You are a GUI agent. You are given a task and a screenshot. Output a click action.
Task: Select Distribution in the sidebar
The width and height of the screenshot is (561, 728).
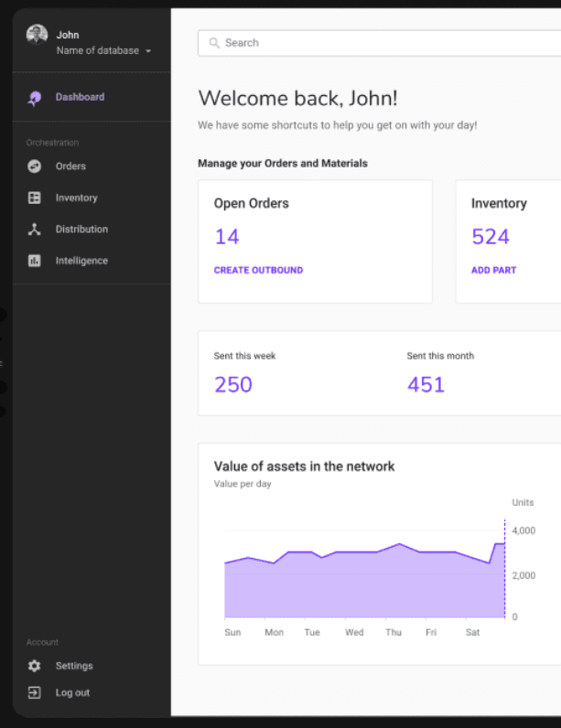[81, 230]
